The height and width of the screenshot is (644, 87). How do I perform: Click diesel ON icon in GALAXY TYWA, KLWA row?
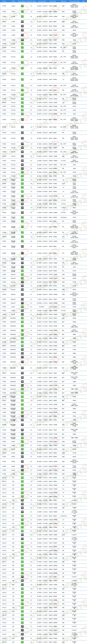pyautogui.click(x=22, y=299)
